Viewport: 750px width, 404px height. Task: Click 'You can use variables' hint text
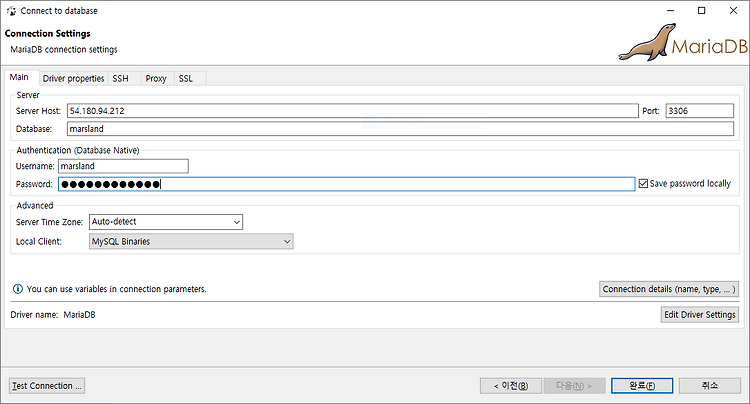pyautogui.click(x=117, y=289)
